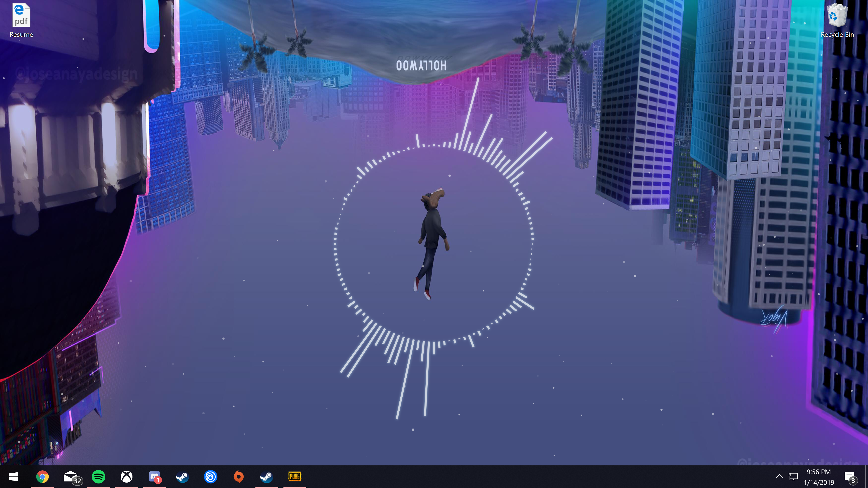
Task: Switch to the PUBG taskbar icon
Action: (x=295, y=476)
